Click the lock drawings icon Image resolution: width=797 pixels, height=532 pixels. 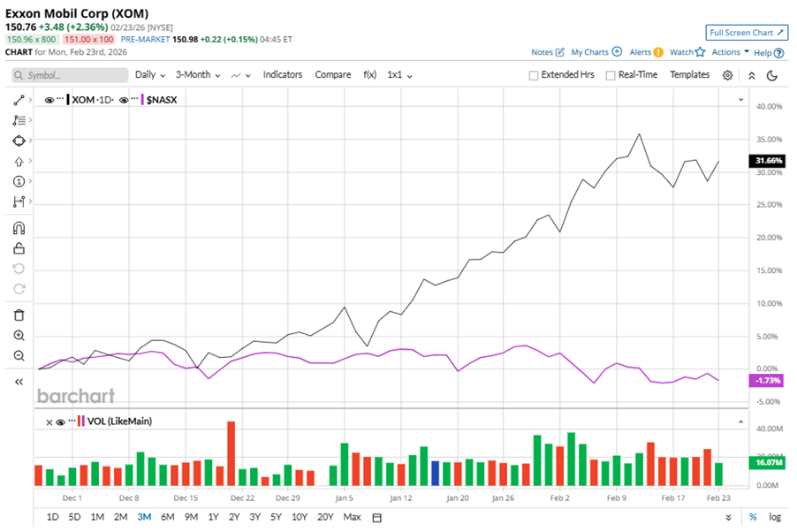click(x=19, y=248)
